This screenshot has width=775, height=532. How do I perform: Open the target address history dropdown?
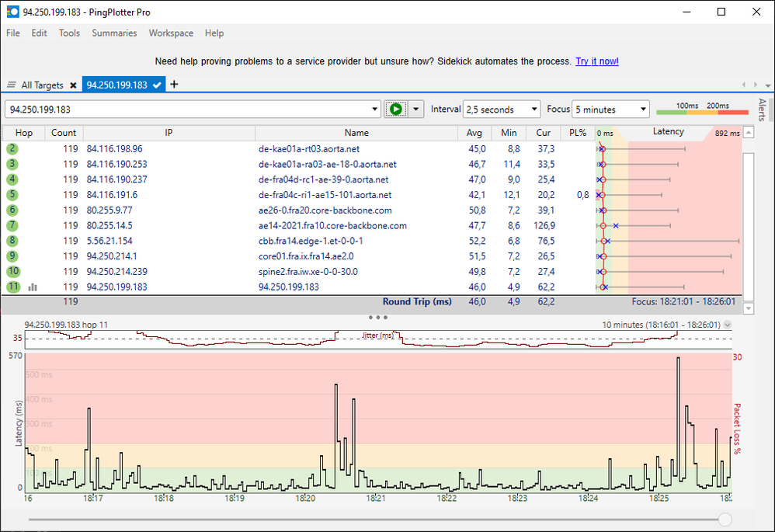[376, 110]
